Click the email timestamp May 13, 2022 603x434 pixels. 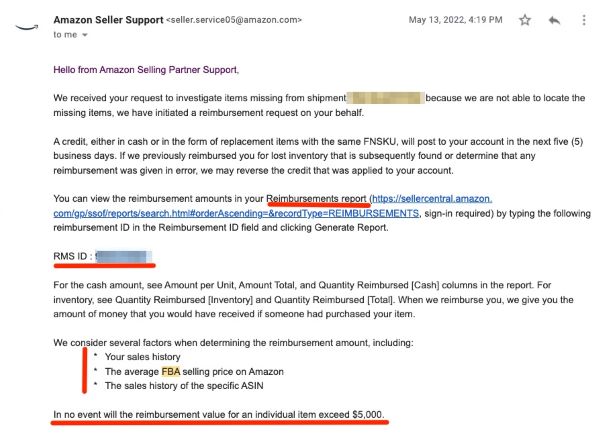pos(455,20)
